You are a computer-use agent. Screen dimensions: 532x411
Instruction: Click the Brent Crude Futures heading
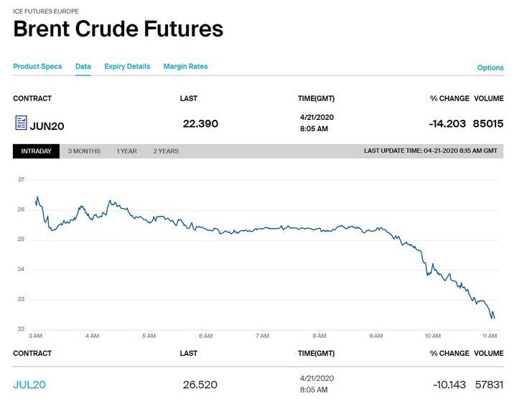pyautogui.click(x=118, y=29)
